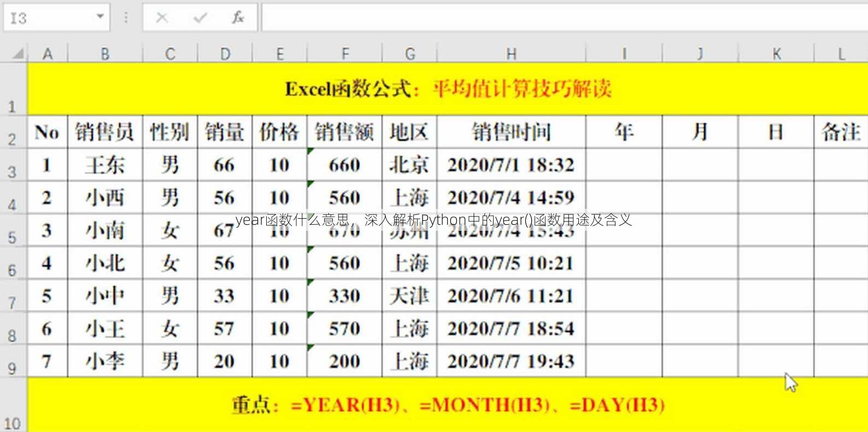Viewport: 868px width, 432px height.
Task: Click the sales amount cell '200'
Action: point(345,361)
